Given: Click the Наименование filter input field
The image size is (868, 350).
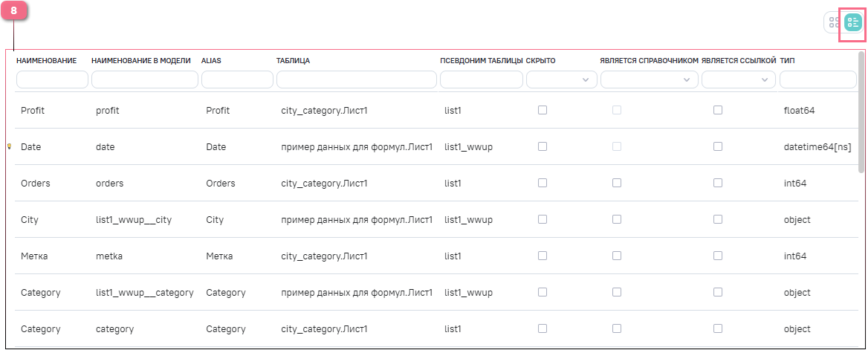Looking at the screenshot, I should (52, 80).
